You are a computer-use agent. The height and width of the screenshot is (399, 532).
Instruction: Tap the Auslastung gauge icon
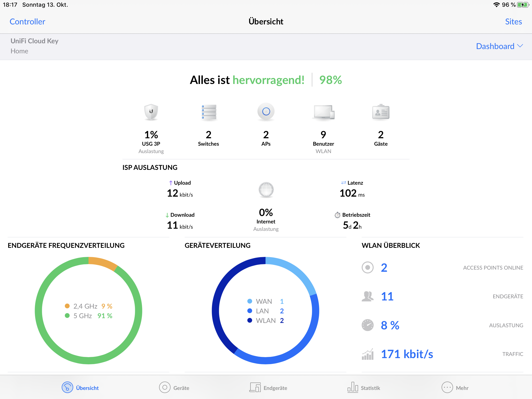(367, 325)
